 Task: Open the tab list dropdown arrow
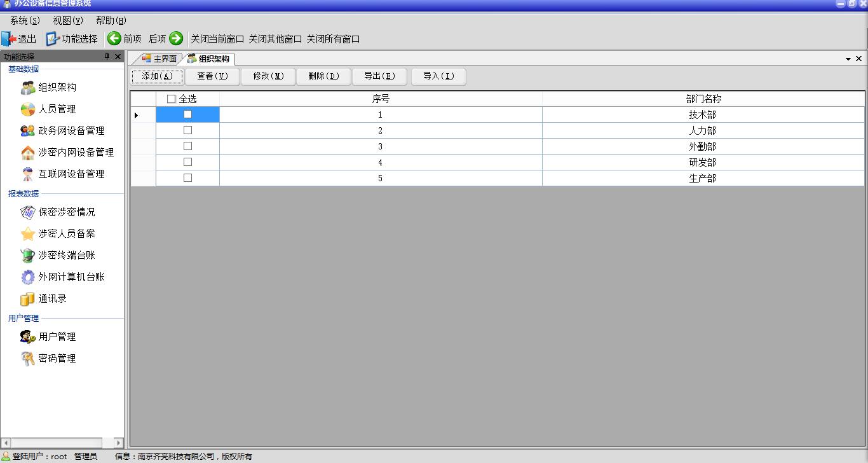pyautogui.click(x=848, y=59)
